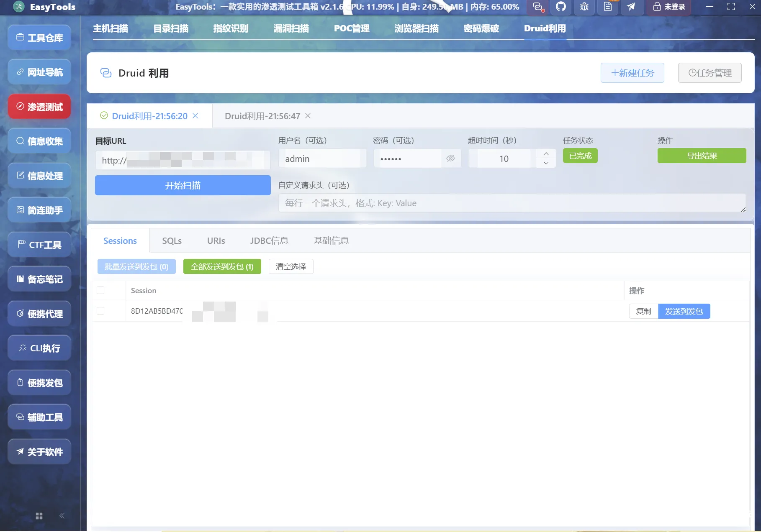Switch to the SQLs tab
The width and height of the screenshot is (761, 532).
click(171, 240)
